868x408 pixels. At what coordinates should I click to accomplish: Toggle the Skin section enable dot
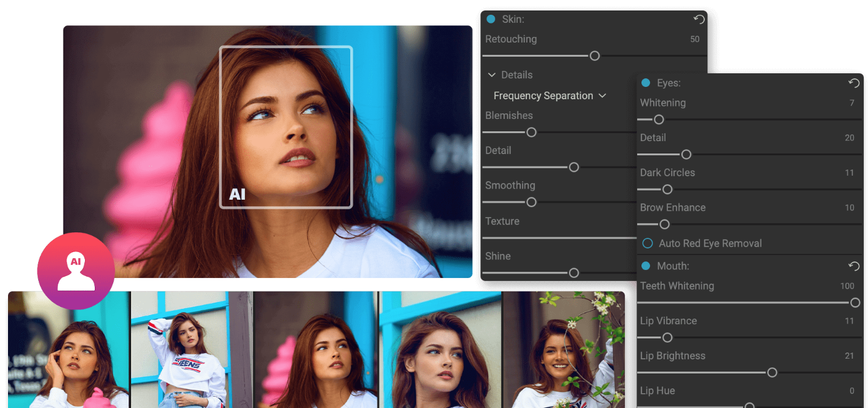click(491, 19)
